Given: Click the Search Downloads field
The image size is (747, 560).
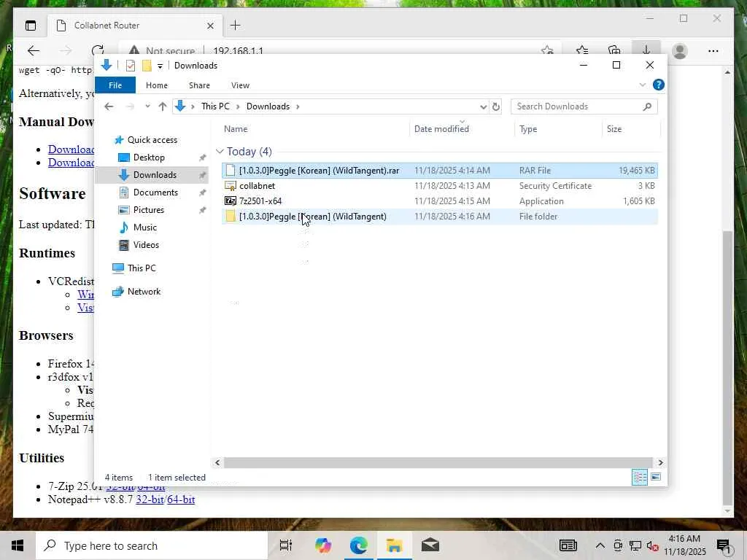Looking at the screenshot, I should [584, 106].
